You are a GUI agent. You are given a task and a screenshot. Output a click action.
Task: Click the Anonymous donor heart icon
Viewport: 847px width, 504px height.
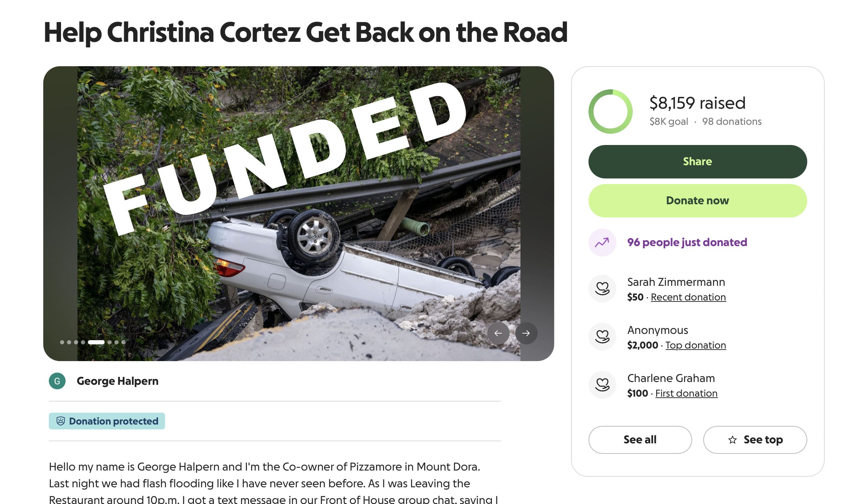[602, 337]
